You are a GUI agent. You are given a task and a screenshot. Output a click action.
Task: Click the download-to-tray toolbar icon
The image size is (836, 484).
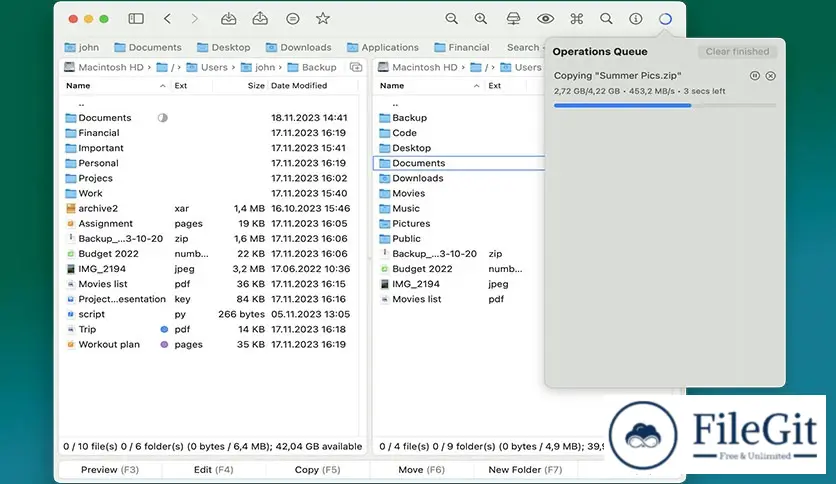pos(229,19)
